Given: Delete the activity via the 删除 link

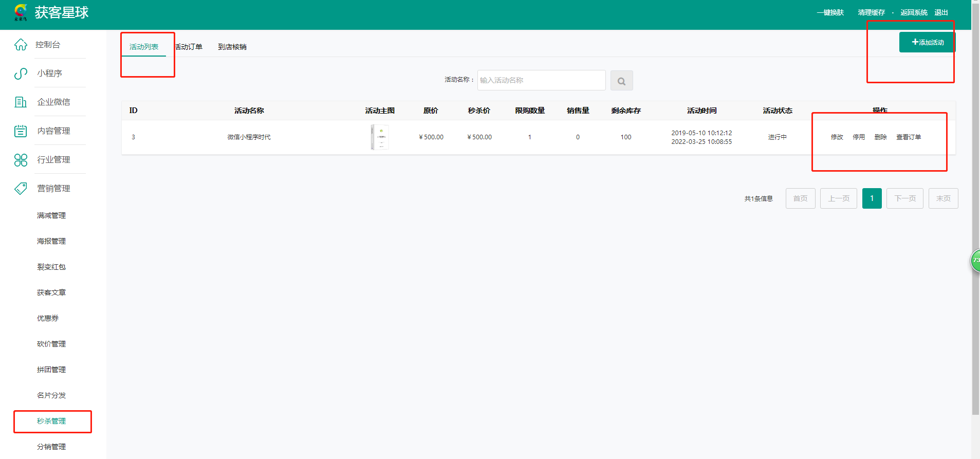Looking at the screenshot, I should [x=880, y=137].
